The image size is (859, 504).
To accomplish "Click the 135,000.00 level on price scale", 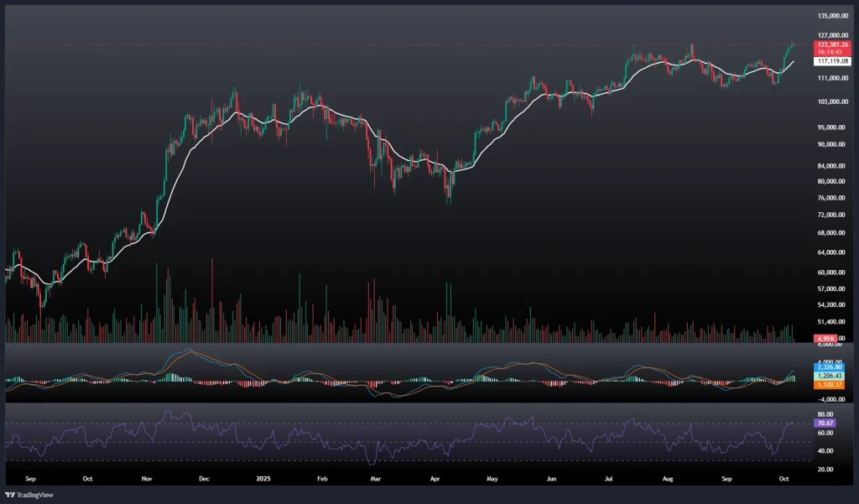I will (x=832, y=16).
